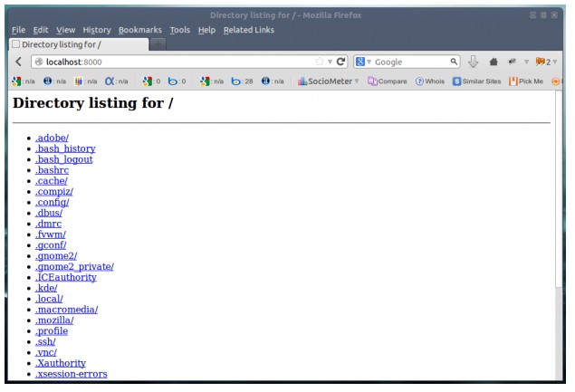Screen dimensions: 575x392
Task: Click the Bing index indicator showing 28
Action: click(x=242, y=81)
